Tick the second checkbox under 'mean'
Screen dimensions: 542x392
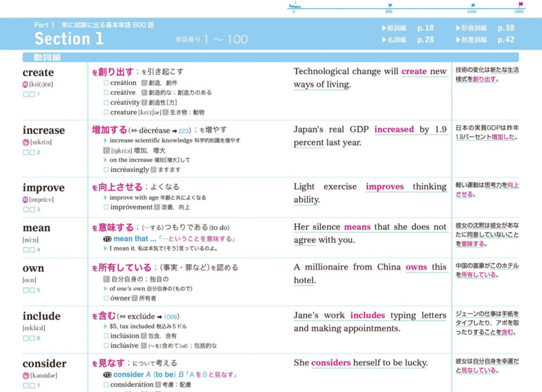click(32, 250)
